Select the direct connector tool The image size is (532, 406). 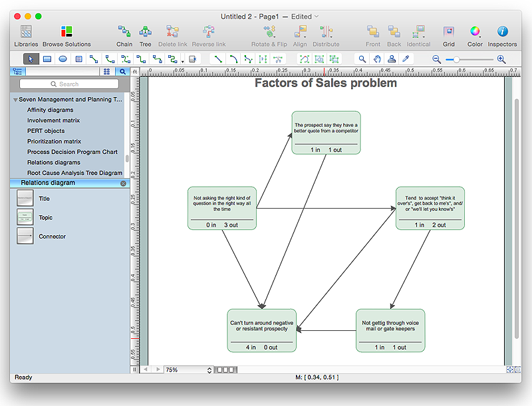coord(94,59)
